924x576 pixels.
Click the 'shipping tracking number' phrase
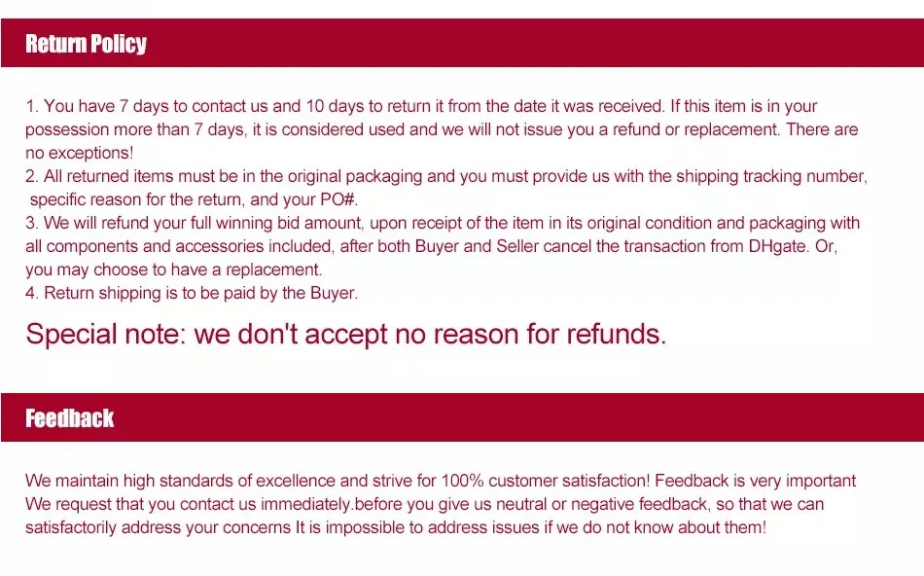pyautogui.click(x=771, y=176)
